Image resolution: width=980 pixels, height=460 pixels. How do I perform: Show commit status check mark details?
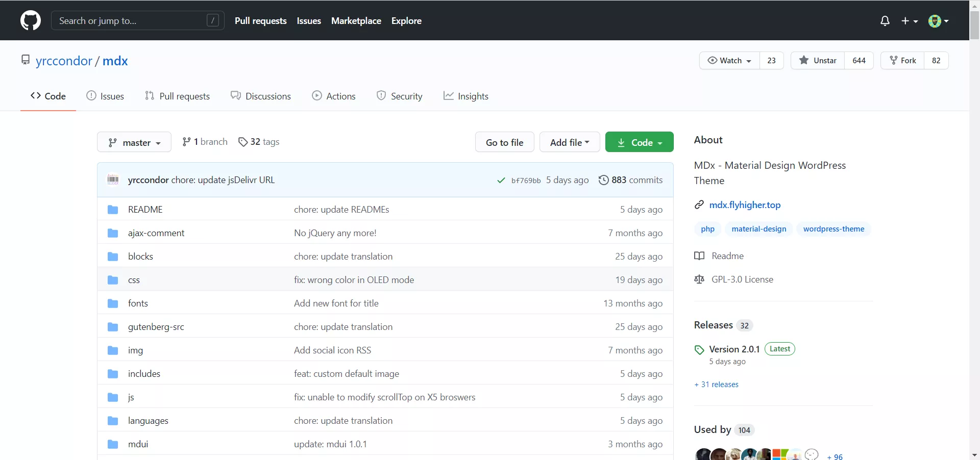click(x=501, y=180)
